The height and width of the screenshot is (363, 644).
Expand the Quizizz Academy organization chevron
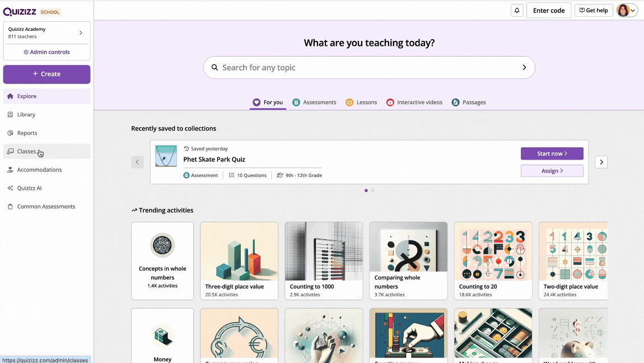point(81,33)
